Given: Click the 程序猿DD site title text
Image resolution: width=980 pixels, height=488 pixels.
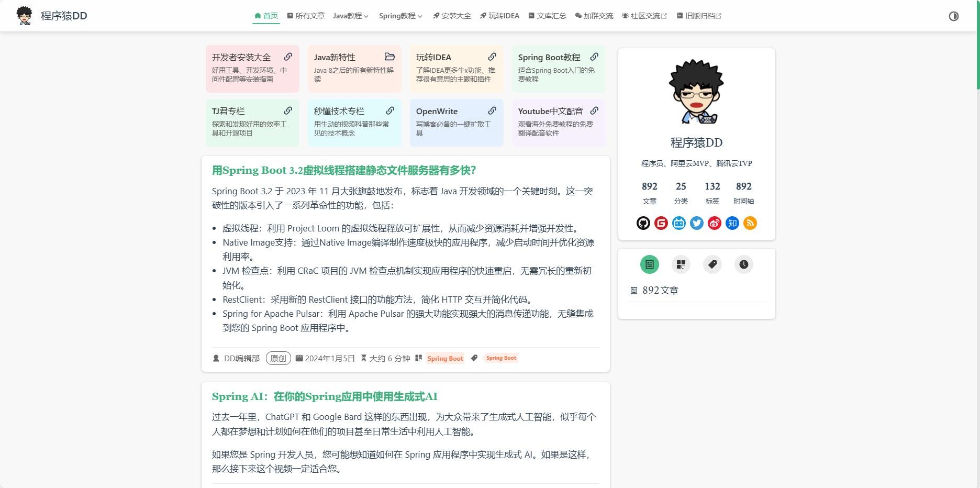Looking at the screenshot, I should coord(64,16).
